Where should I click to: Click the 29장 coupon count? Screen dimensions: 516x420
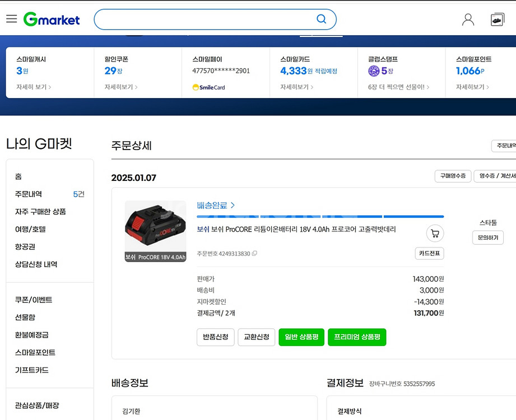point(114,71)
